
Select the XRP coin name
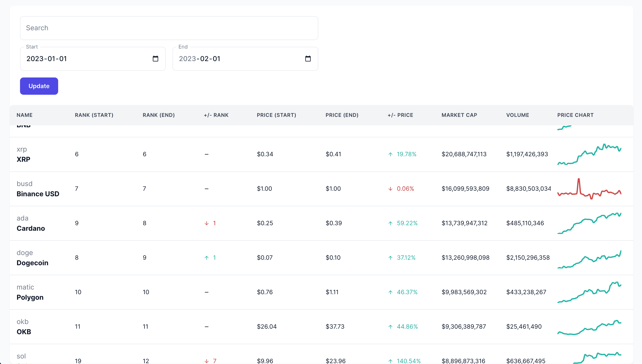23,159
